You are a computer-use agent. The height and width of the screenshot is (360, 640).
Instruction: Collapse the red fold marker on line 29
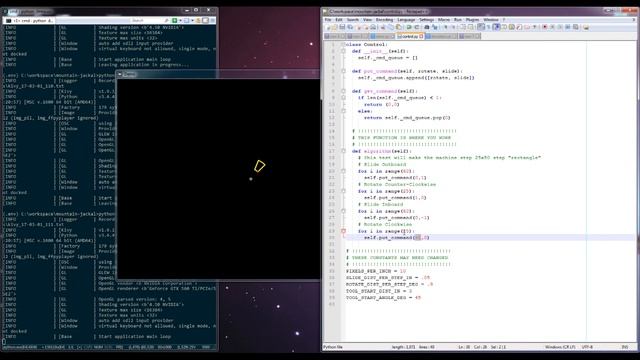343,231
